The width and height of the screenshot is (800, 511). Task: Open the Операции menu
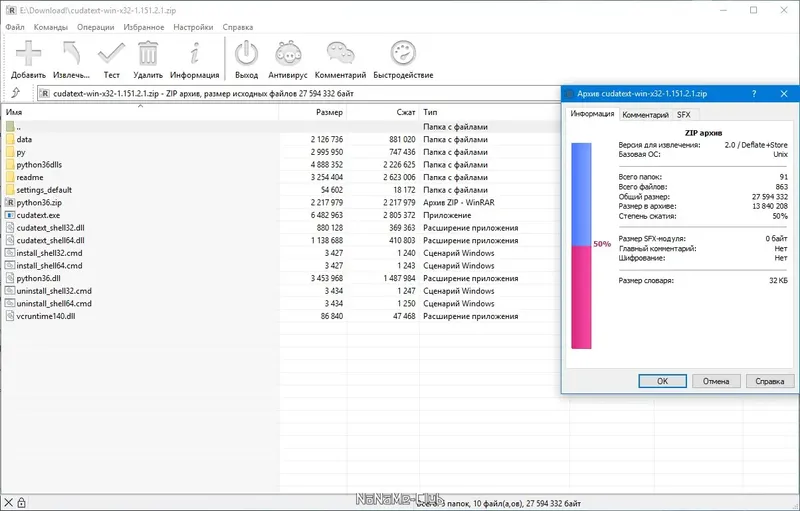click(x=95, y=27)
